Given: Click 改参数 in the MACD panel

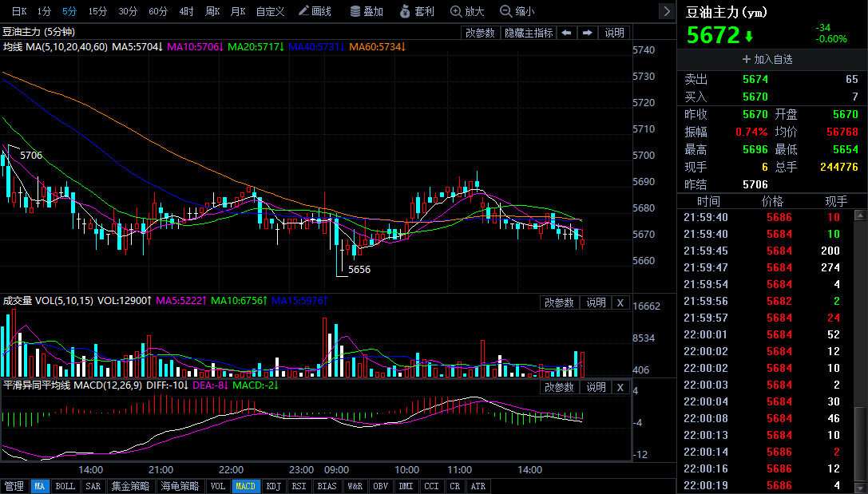Looking at the screenshot, I should tap(559, 387).
